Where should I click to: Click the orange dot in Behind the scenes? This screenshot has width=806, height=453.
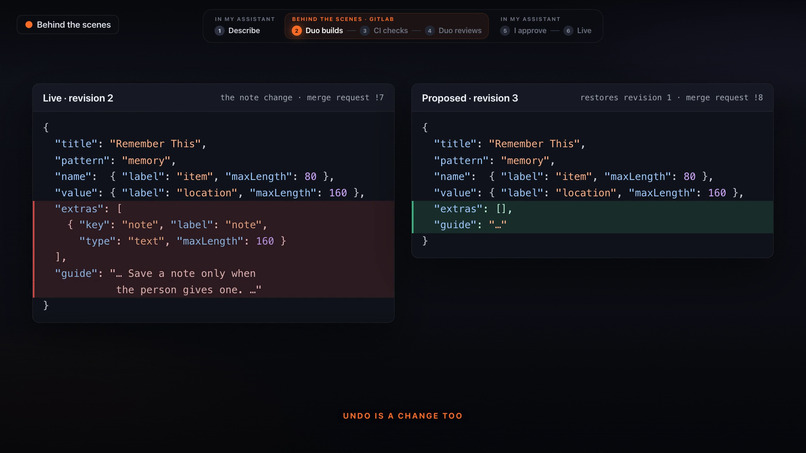[29, 25]
